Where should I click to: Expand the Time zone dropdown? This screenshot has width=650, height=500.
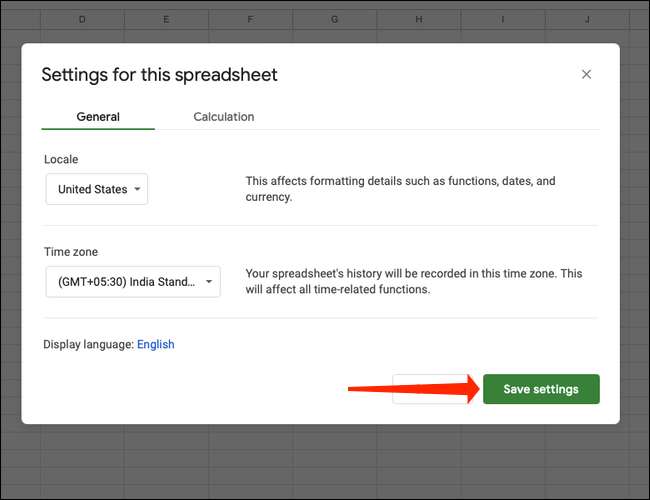pyautogui.click(x=132, y=282)
